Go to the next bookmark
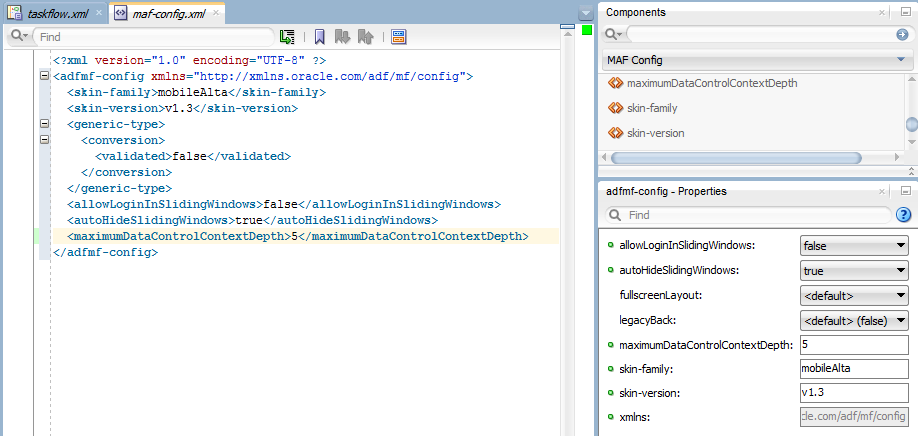 click(342, 37)
